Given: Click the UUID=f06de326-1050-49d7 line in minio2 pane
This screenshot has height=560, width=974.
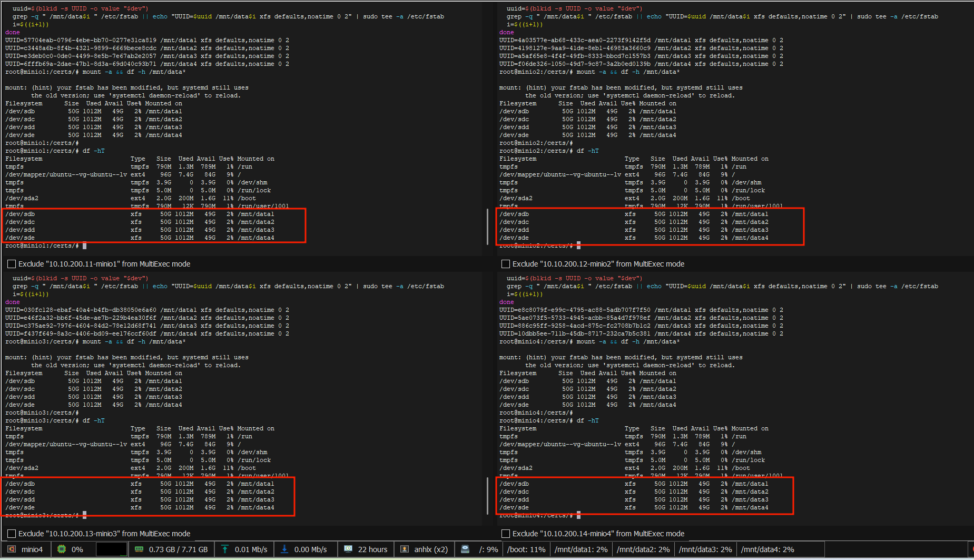Looking at the screenshot, I should click(641, 64).
